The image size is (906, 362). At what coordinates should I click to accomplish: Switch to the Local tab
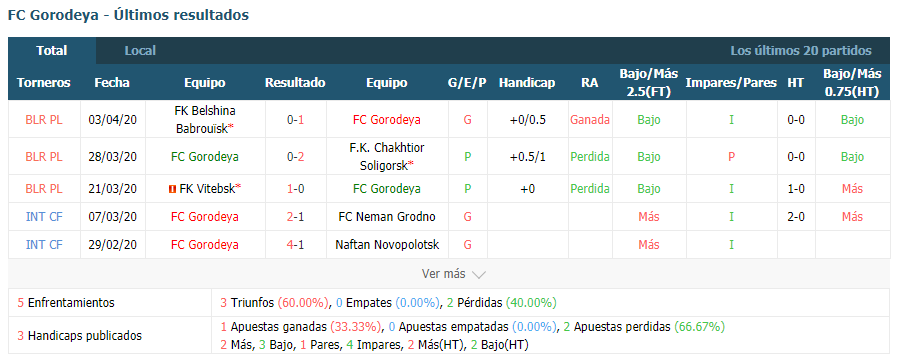point(140,51)
